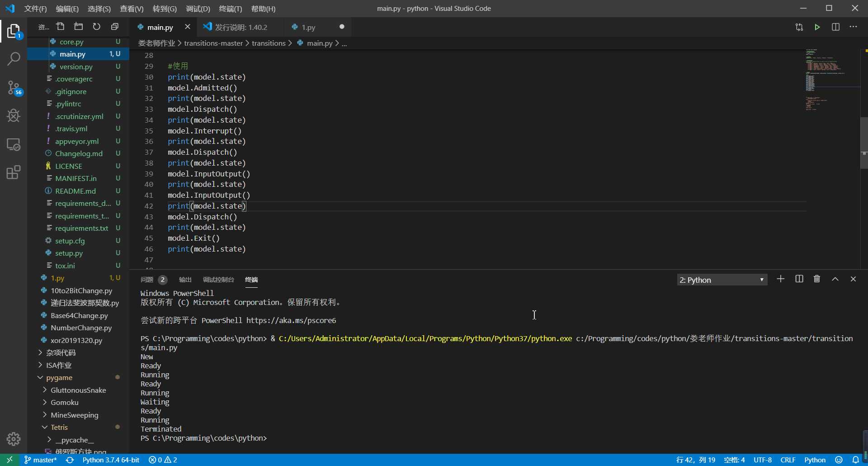Click the master* branch in status bar
The width and height of the screenshot is (868, 466).
point(40,460)
